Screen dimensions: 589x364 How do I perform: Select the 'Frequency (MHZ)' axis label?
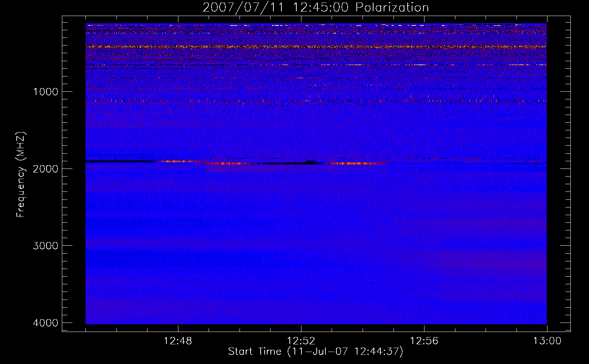click(x=21, y=175)
